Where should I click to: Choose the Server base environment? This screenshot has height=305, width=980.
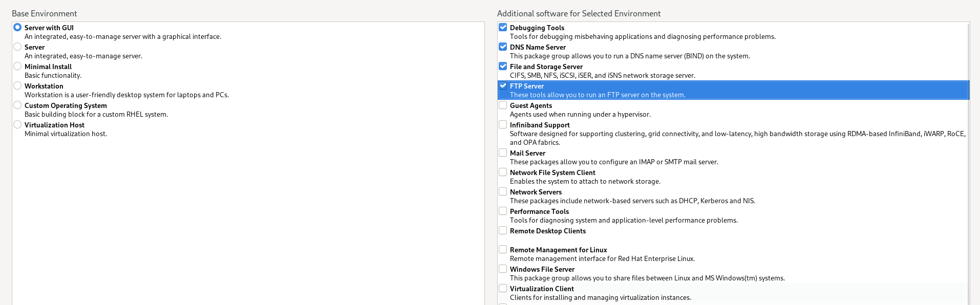17,47
